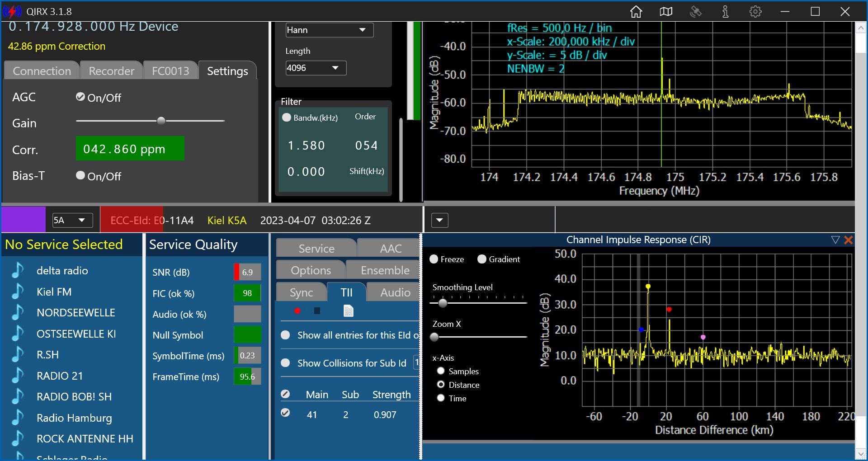Click the document file icon in TII tab
Image resolution: width=868 pixels, height=461 pixels.
click(x=348, y=311)
